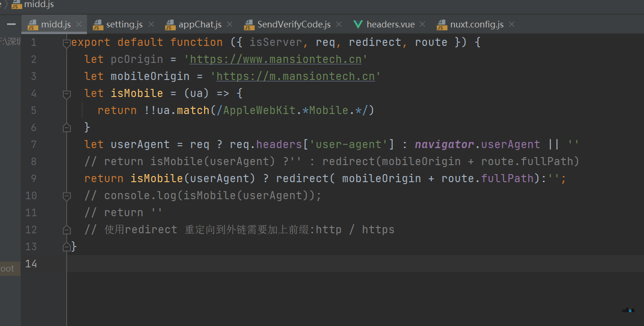Viewport: 644px width, 326px height.
Task: Click the regex /AppleWebKit.*Mobile.*/ on line 5
Action: [292, 111]
